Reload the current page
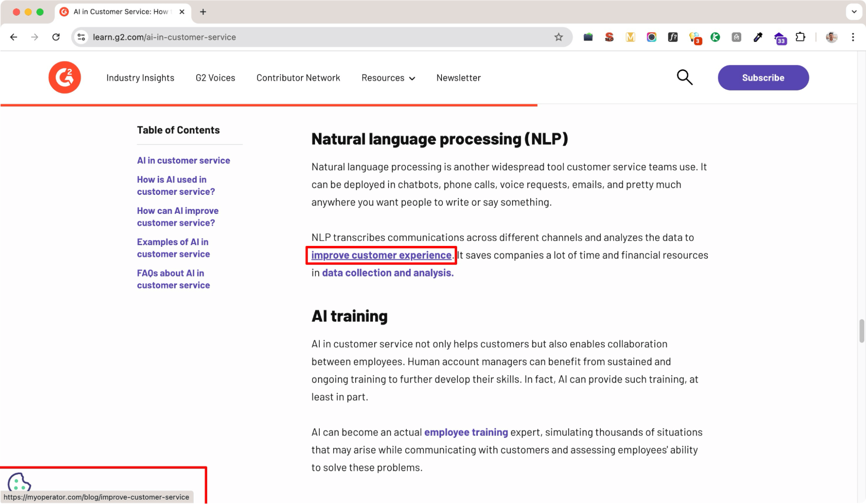 (56, 37)
